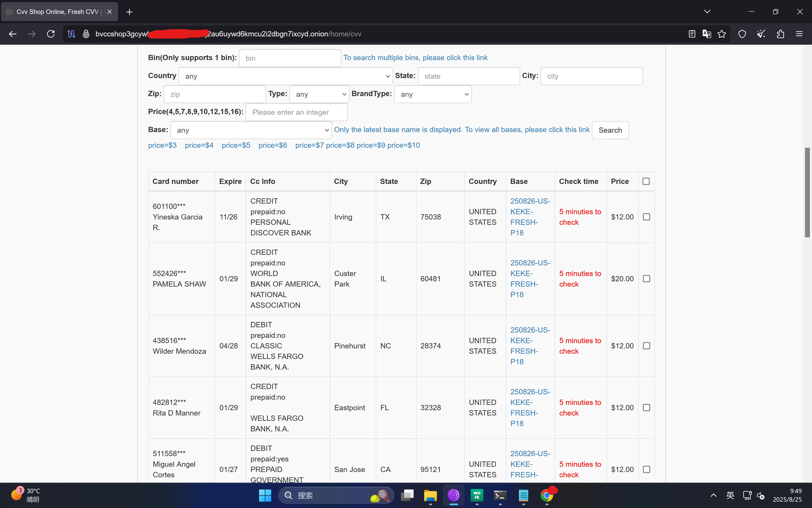Screen dimensions: 812x508
Task: Click the onion site info icon
Action: pos(86,34)
